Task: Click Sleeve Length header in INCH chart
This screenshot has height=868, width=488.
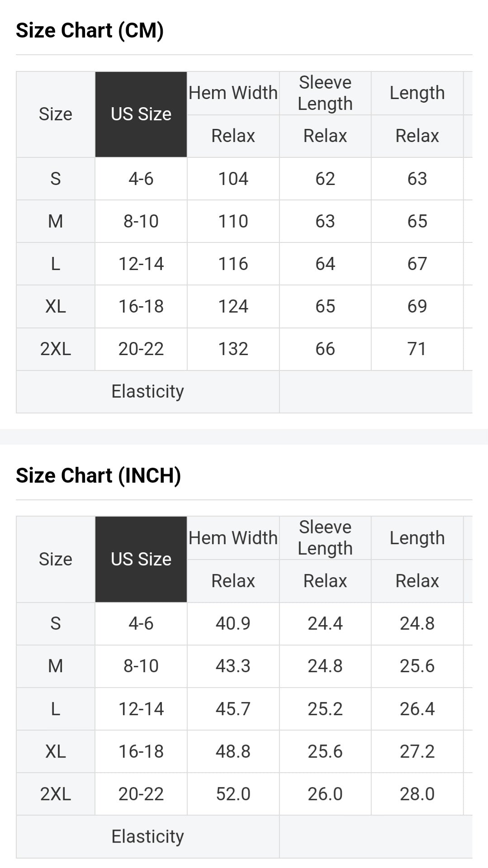Action: (325, 538)
